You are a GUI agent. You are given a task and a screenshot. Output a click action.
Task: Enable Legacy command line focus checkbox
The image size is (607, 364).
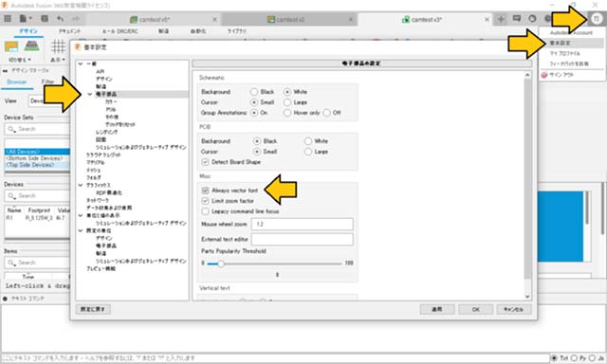[x=205, y=211]
